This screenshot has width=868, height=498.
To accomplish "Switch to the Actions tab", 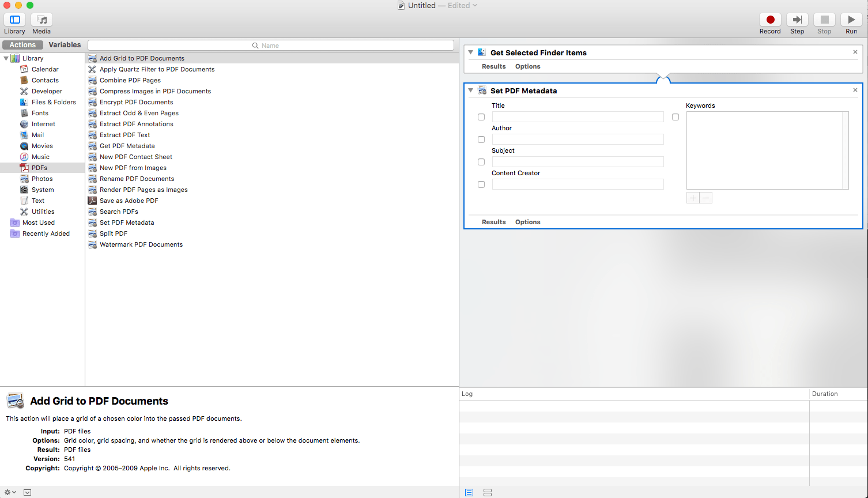I will coord(22,45).
